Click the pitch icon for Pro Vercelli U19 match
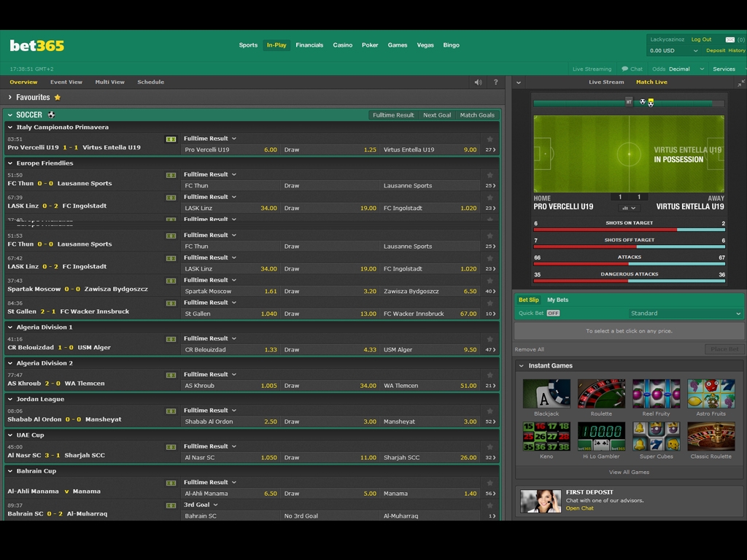The height and width of the screenshot is (560, 747). tap(171, 139)
